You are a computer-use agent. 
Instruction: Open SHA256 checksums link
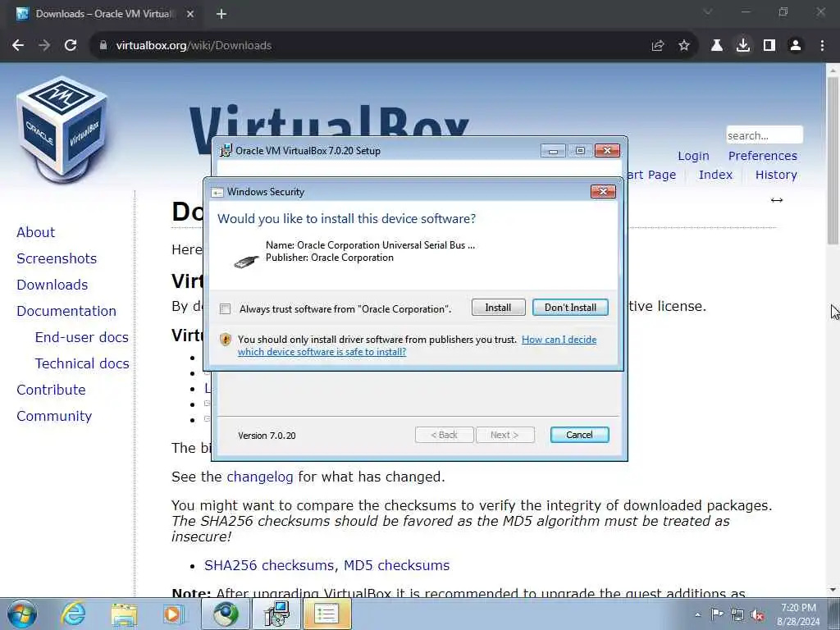270,565
